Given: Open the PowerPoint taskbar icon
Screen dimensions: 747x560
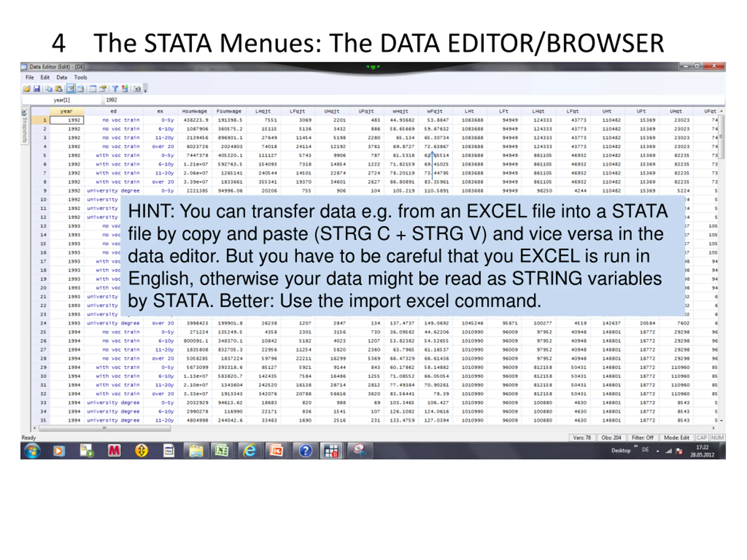Looking at the screenshot, I should (x=276, y=451).
